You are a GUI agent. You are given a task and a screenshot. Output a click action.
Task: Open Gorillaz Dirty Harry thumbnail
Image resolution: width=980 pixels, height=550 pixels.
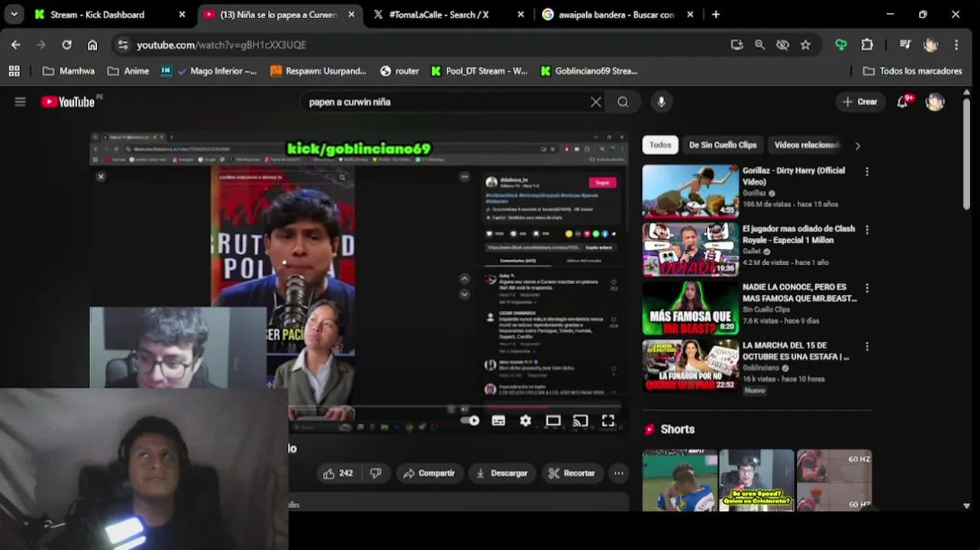[x=690, y=191]
